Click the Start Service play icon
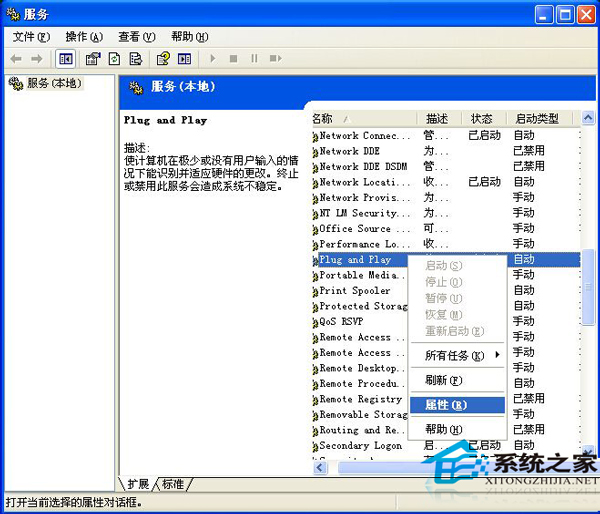This screenshot has height=514, width=600. point(213,59)
